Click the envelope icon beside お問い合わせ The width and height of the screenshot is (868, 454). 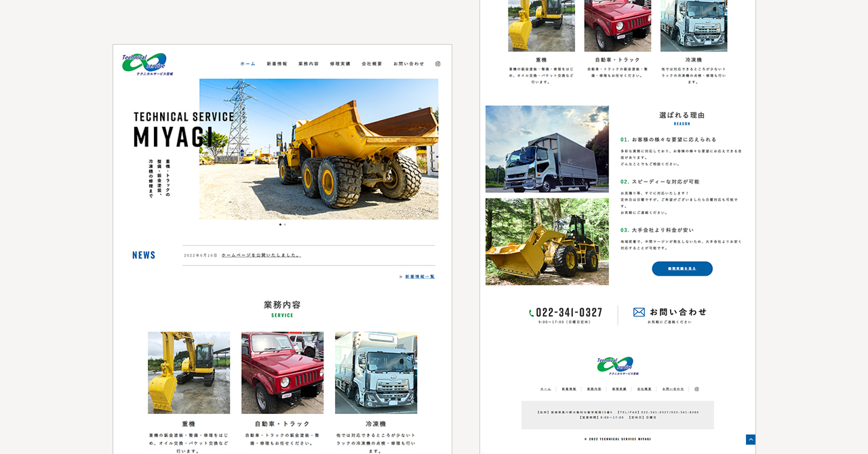pos(639,312)
